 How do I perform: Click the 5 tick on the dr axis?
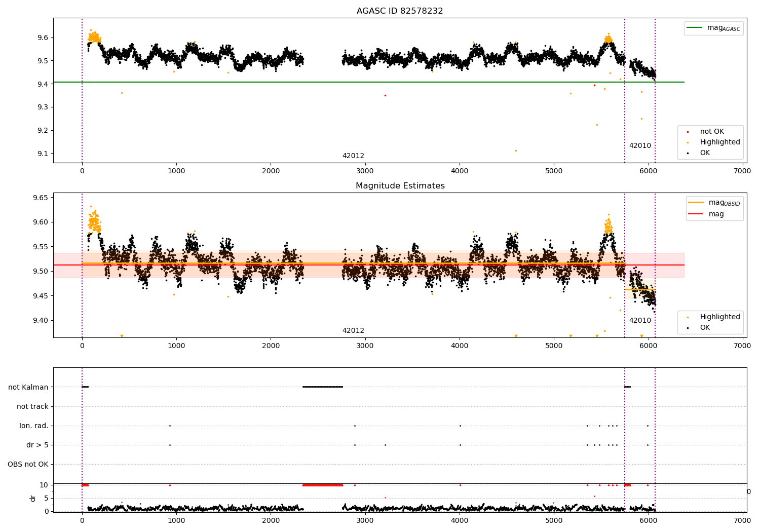[47, 498]
